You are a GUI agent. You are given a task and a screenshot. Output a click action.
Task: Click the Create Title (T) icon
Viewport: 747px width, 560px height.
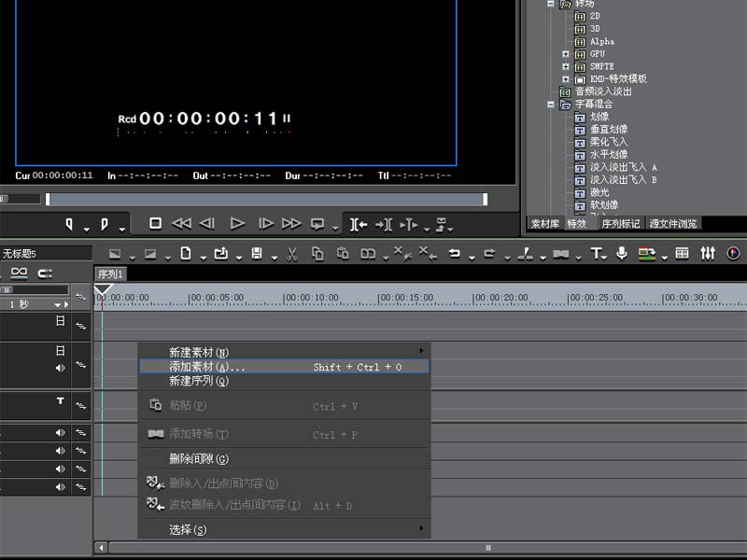tap(596, 253)
